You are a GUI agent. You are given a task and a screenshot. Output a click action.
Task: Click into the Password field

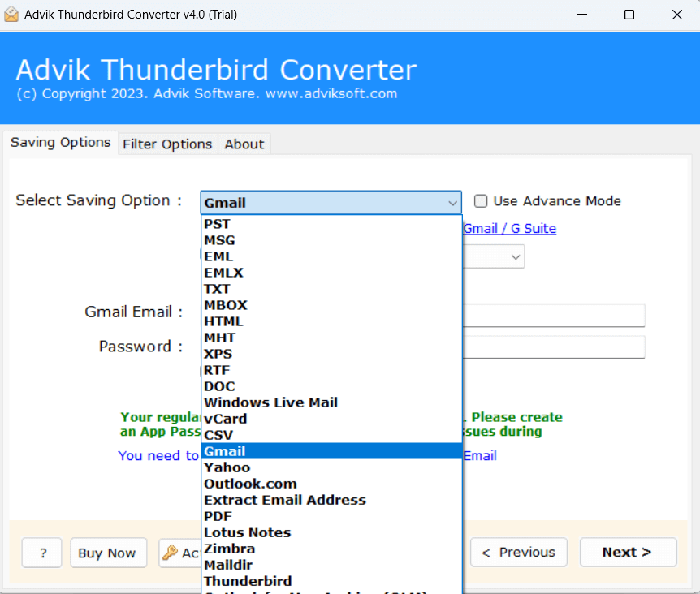point(554,347)
